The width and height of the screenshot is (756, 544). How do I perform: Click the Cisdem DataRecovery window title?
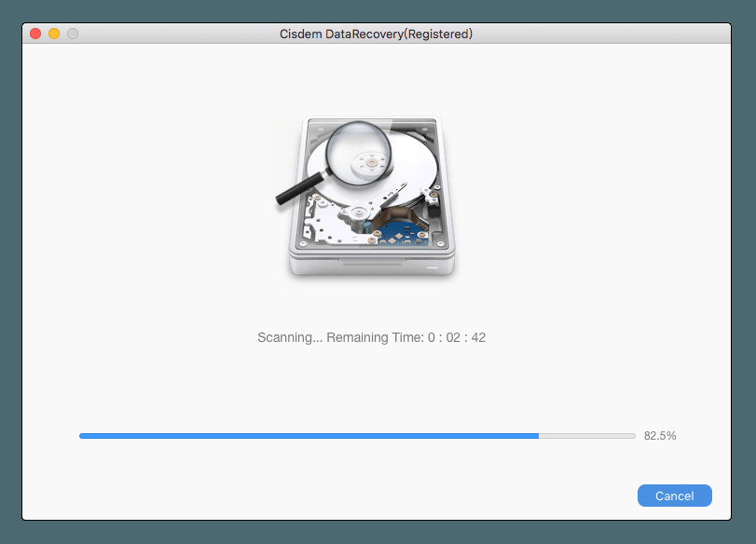point(376,34)
